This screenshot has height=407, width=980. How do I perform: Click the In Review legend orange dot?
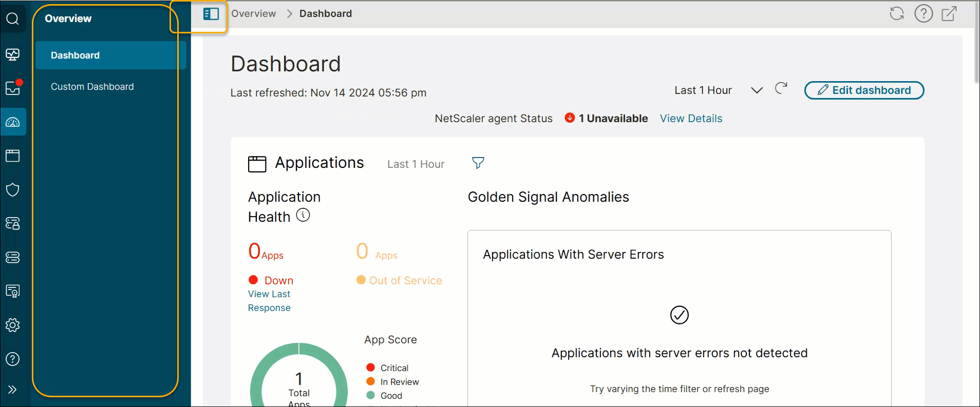pos(370,381)
